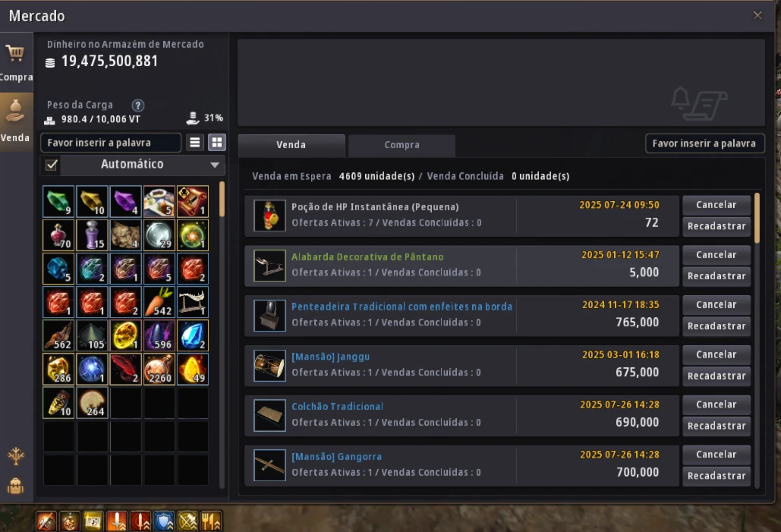Viewport: 781px width, 532px height.
Task: Open the Compra shopping cart sidebar icon
Action: pos(15,53)
